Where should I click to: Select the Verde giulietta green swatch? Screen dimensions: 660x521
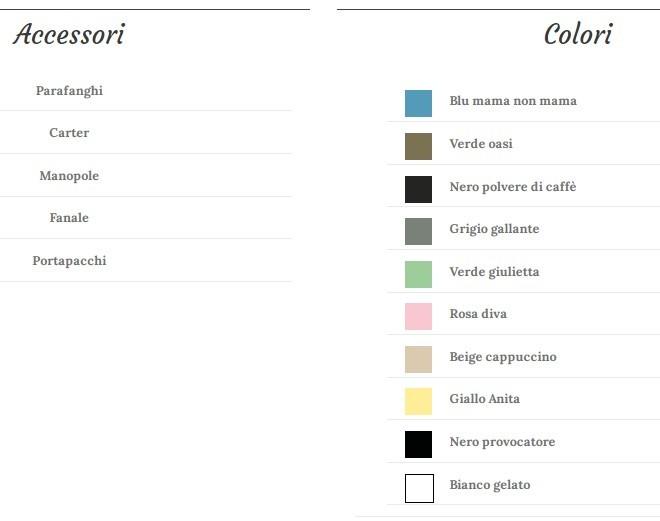pyautogui.click(x=418, y=274)
